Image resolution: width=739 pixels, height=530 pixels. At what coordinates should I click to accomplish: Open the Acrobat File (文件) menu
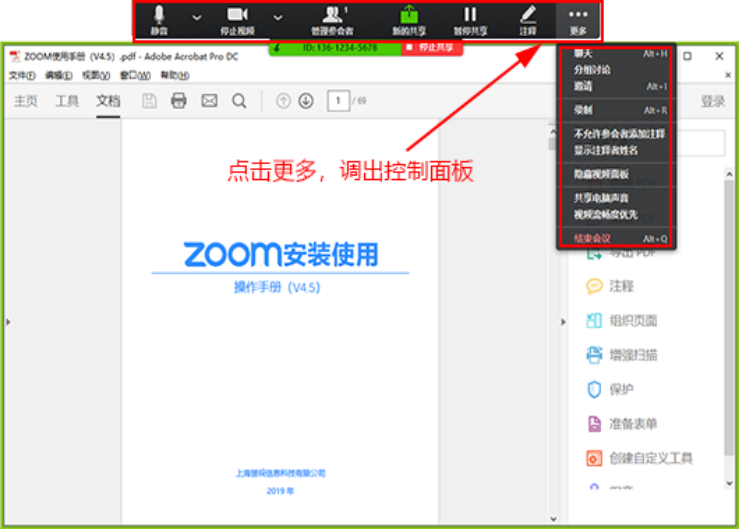[x=22, y=75]
